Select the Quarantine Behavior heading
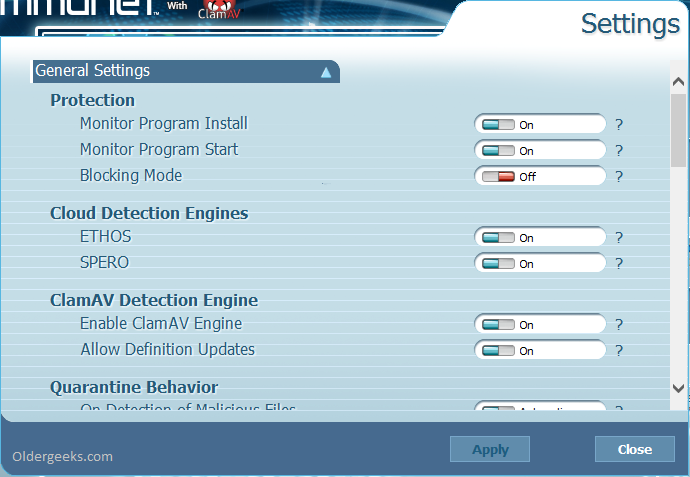 [x=134, y=387]
